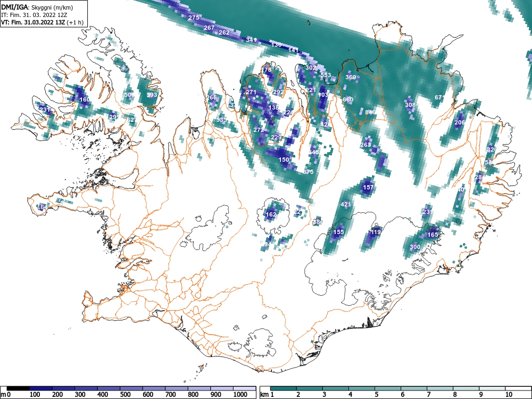Click the pale swatch between 900 and 1000 m
The width and height of the screenshot is (532, 399).
click(222, 388)
